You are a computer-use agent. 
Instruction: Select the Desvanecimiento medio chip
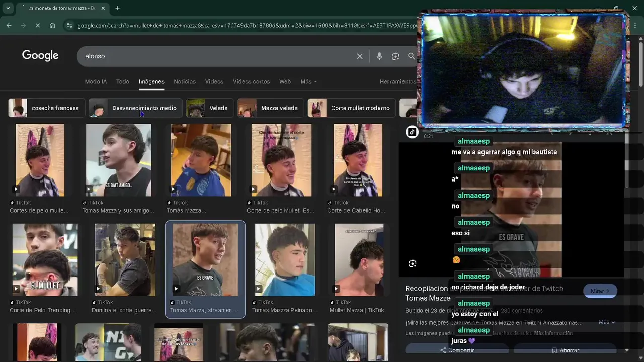pyautogui.click(x=135, y=108)
